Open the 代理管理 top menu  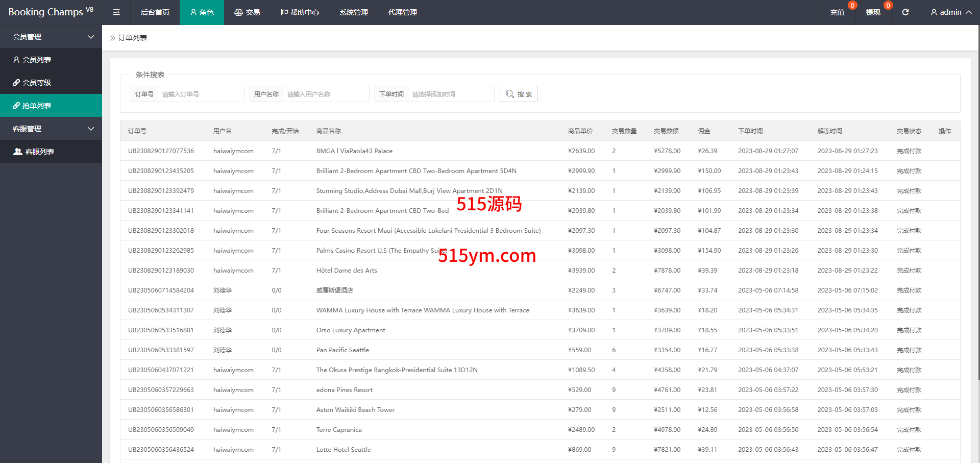403,12
